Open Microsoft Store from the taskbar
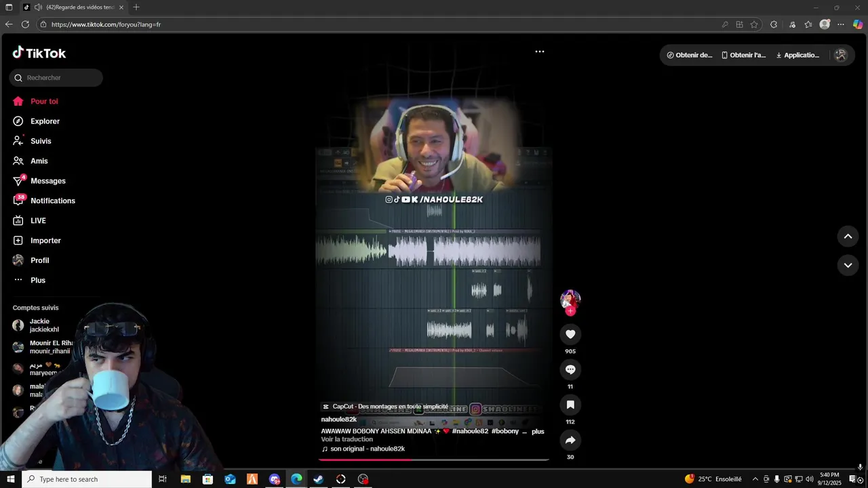 coord(208,479)
